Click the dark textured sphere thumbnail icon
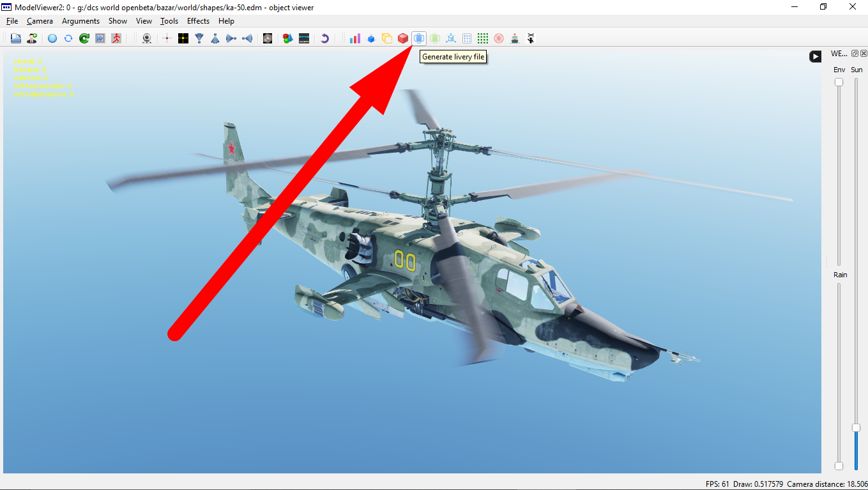Screen dimensions: 868x490 [x=268, y=38]
